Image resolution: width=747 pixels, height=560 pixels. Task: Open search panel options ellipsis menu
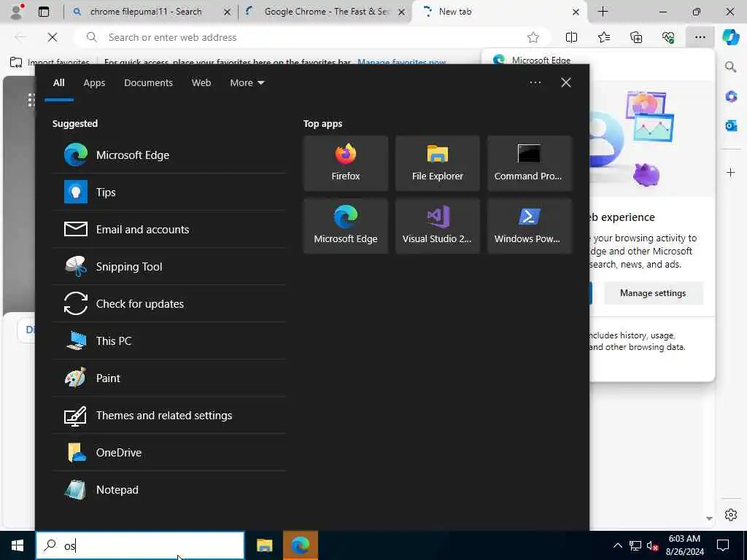[x=535, y=83]
